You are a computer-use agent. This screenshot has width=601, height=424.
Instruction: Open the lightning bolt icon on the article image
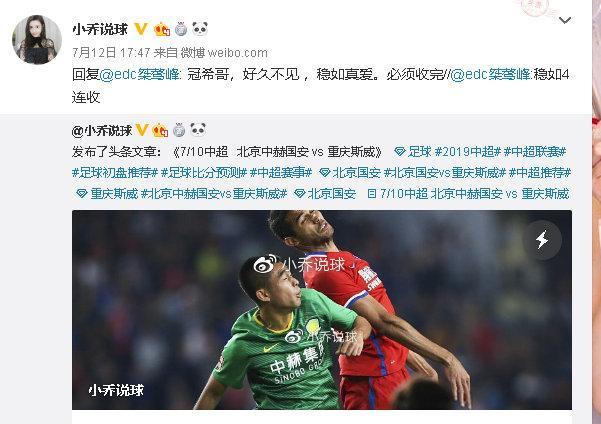point(542,240)
